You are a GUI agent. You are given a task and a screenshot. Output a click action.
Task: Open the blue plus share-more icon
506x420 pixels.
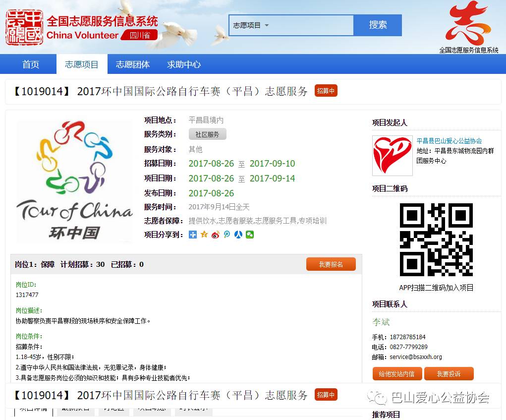[193, 235]
